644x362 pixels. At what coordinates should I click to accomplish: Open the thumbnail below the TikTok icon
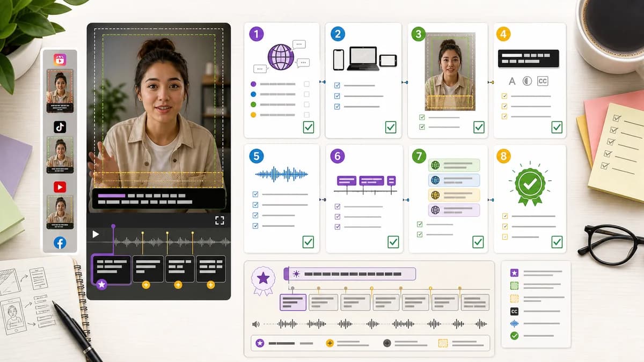point(60,156)
